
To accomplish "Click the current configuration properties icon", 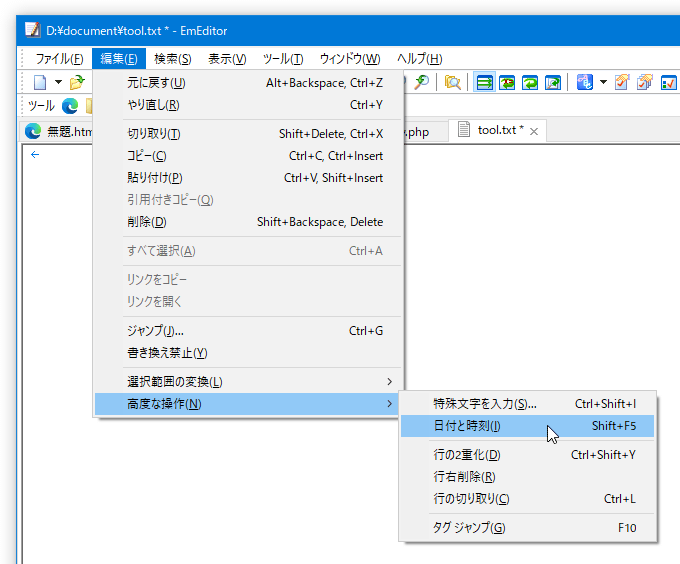I will (x=622, y=82).
